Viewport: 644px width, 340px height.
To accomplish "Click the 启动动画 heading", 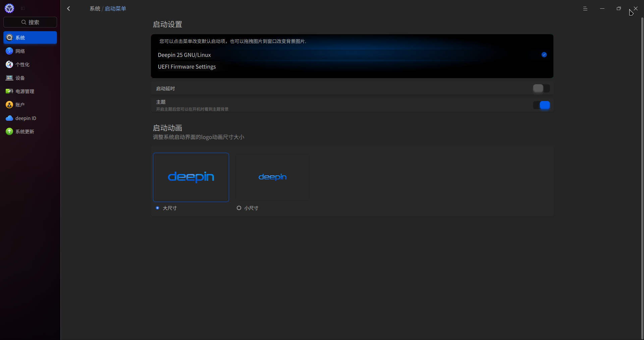I will (167, 128).
